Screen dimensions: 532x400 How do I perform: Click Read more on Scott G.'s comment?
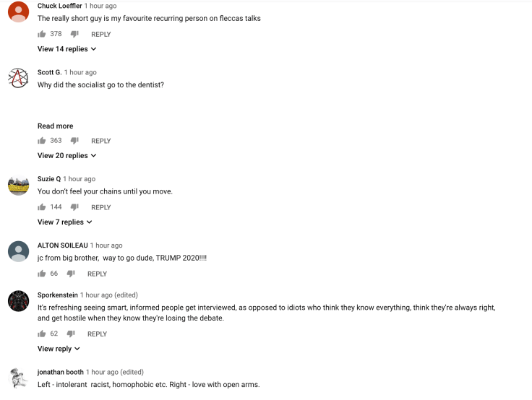[x=55, y=126]
